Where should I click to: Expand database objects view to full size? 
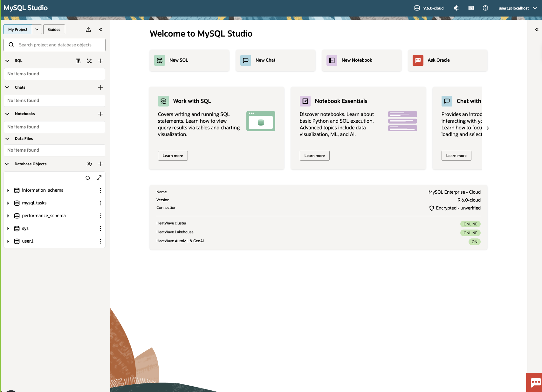pyautogui.click(x=99, y=178)
